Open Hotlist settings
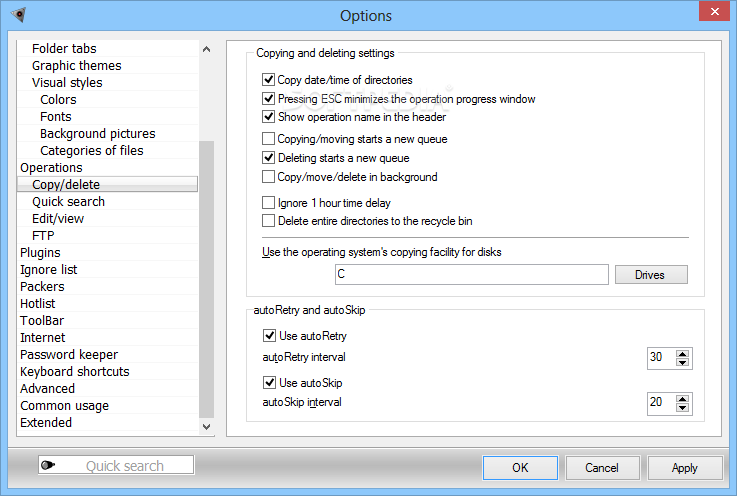The width and height of the screenshot is (737, 496). pyautogui.click(x=38, y=303)
